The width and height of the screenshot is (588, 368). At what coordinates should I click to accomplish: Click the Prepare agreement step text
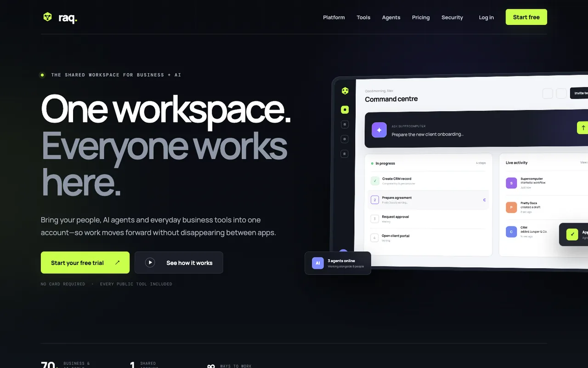coord(397,198)
